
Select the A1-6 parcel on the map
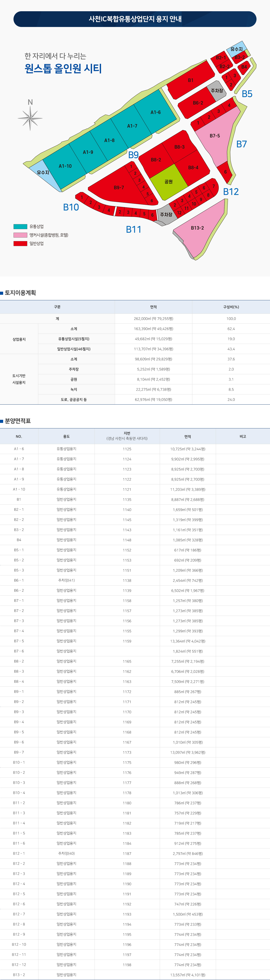tap(155, 112)
